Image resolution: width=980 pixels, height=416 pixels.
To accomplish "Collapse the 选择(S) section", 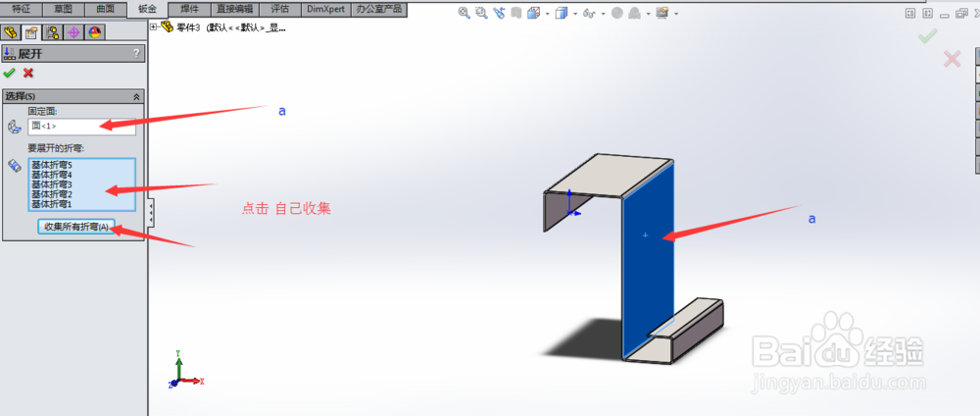I will coord(136,97).
